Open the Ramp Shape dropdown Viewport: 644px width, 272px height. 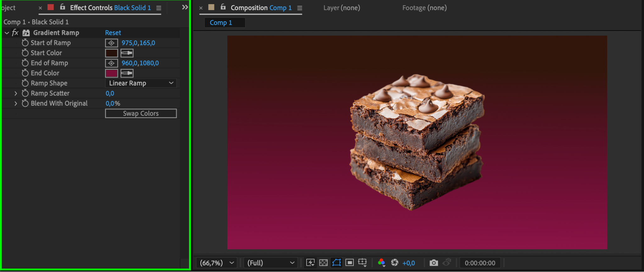[141, 83]
